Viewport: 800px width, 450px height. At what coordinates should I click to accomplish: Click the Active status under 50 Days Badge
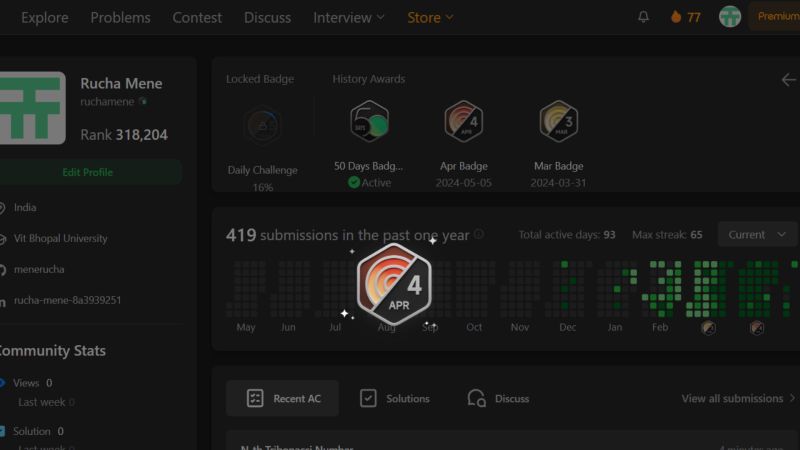pyautogui.click(x=369, y=182)
